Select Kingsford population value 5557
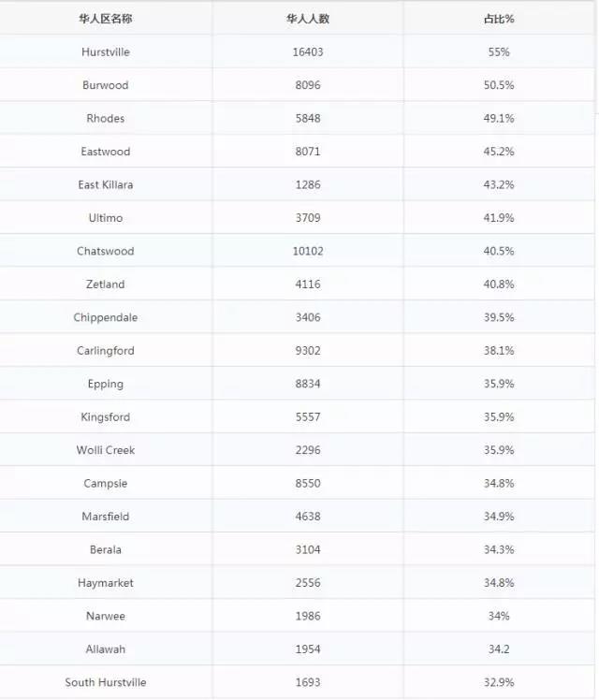The width and height of the screenshot is (599, 700). point(308,416)
